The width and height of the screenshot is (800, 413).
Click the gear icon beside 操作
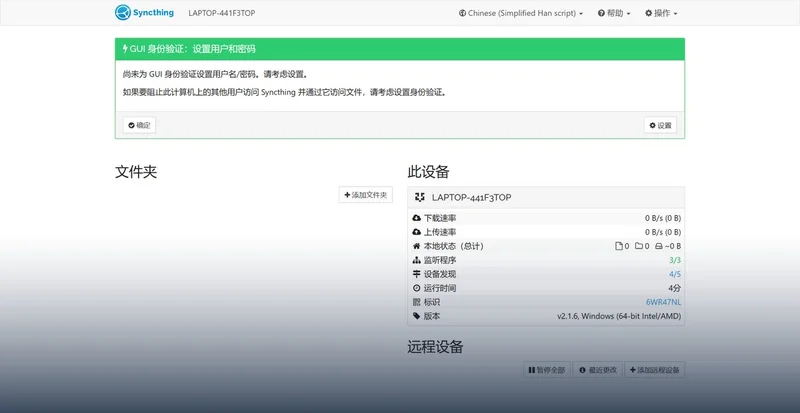[648, 13]
